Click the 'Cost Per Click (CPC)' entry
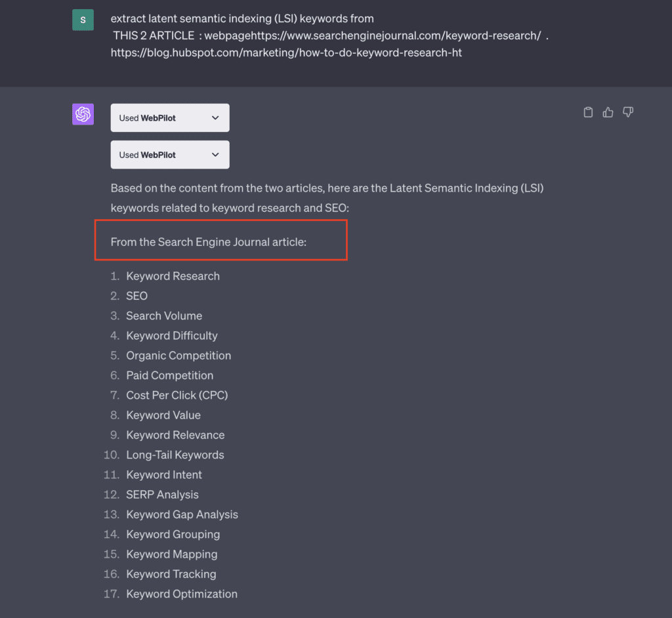Viewport: 672px width, 618px height. pos(177,395)
